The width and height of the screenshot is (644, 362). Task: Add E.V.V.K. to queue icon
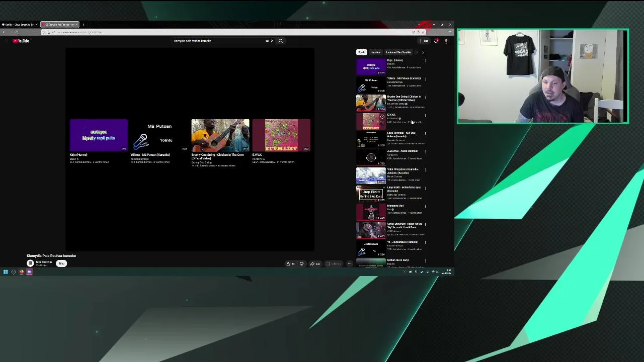click(x=382, y=122)
